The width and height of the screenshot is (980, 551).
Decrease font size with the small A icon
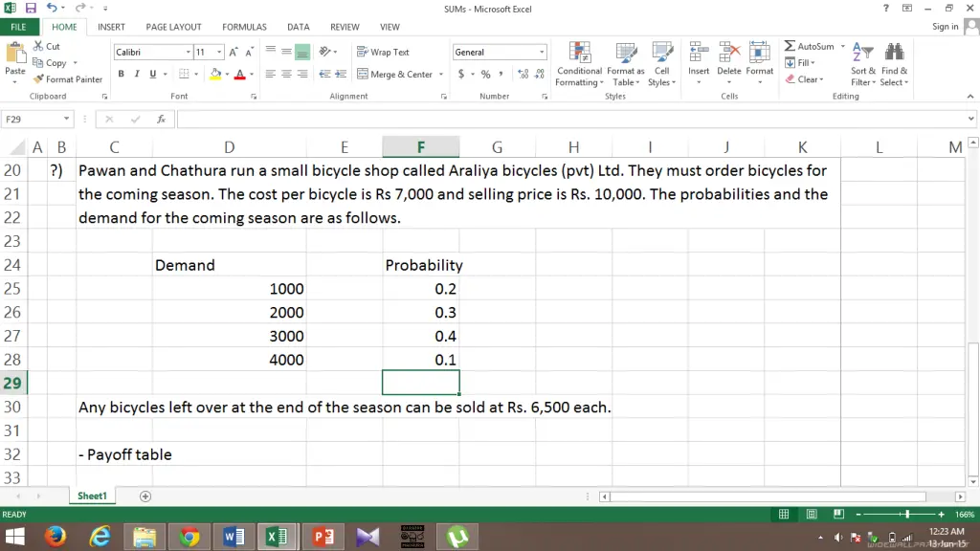point(249,53)
